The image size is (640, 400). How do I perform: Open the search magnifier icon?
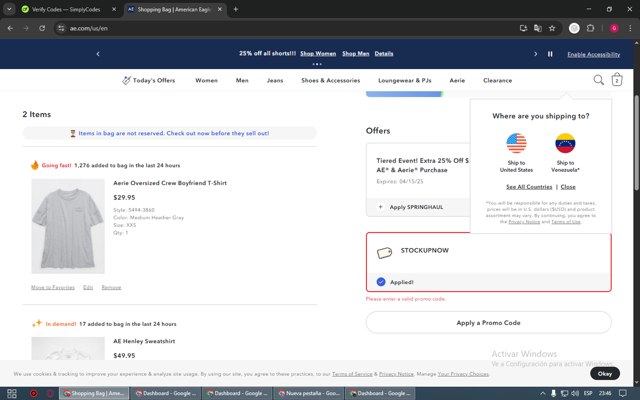point(598,80)
